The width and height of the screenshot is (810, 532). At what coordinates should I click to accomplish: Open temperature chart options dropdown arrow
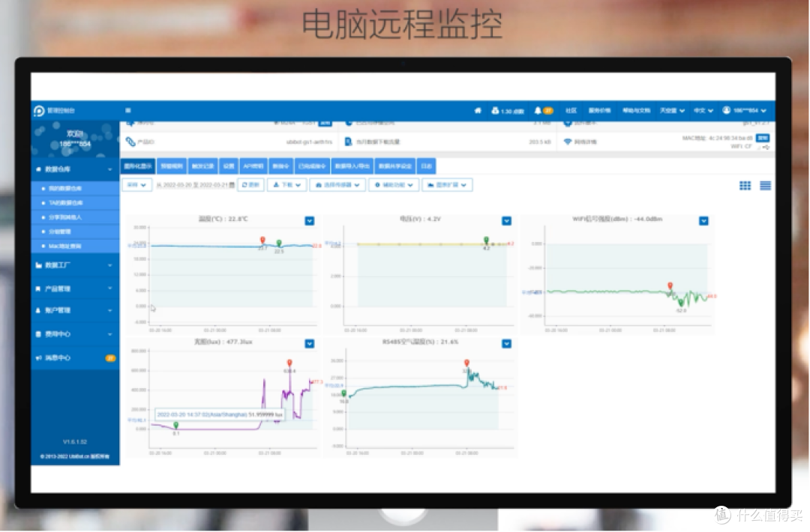click(x=310, y=221)
